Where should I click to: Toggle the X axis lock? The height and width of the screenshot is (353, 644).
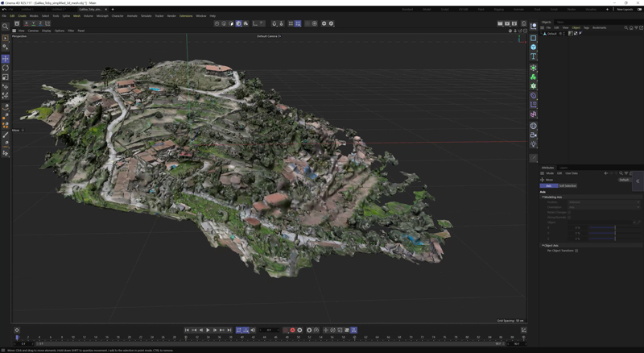tap(26, 23)
